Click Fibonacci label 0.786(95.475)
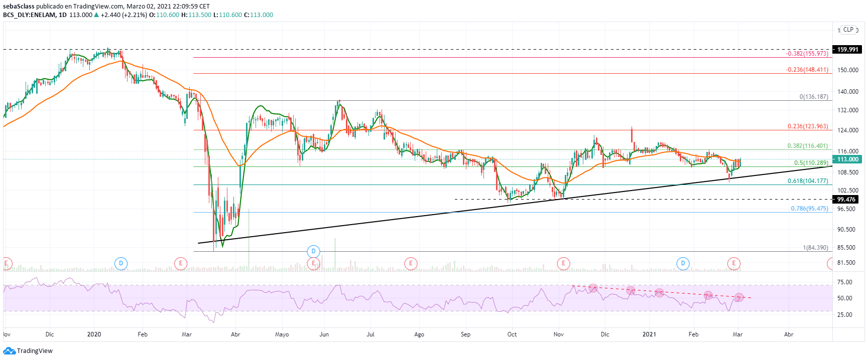Viewport: 868px width, 360px height. coord(810,209)
